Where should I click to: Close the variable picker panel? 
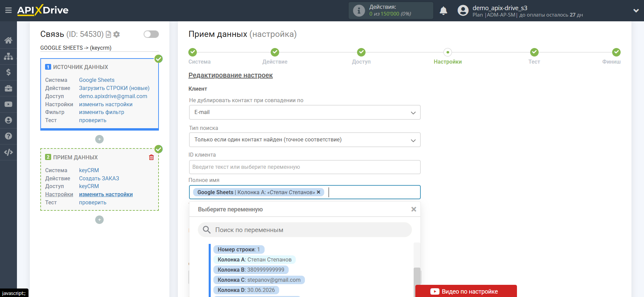(414, 209)
